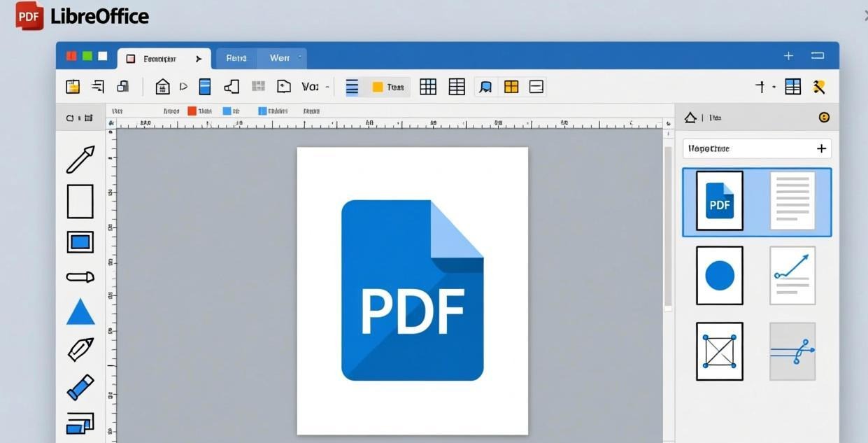868x443 pixels.
Task: Click the yellow document icon in toolbar
Action: click(x=73, y=86)
